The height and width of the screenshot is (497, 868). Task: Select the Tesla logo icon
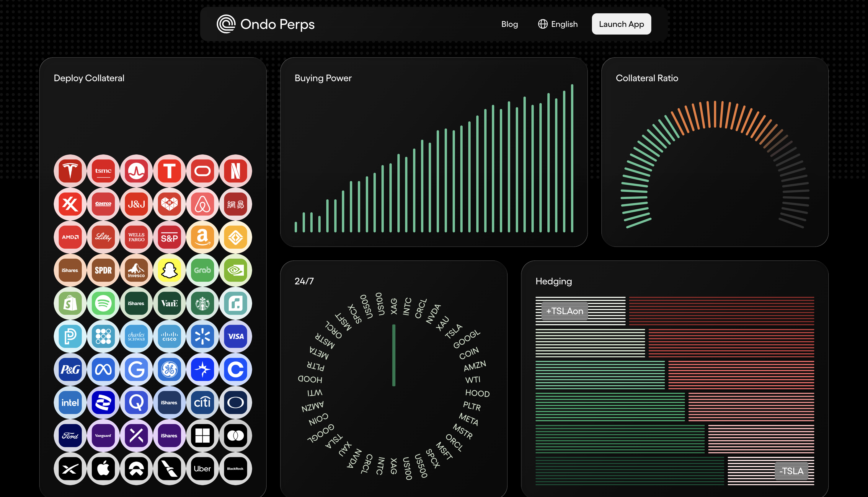[70, 171]
